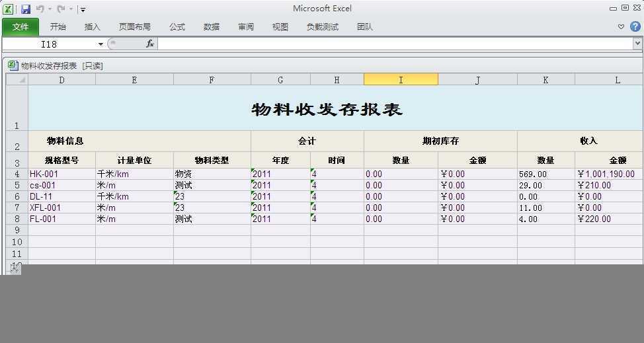Click the 收入 header cell
Viewport: 644px width, 343px height.
pos(581,141)
